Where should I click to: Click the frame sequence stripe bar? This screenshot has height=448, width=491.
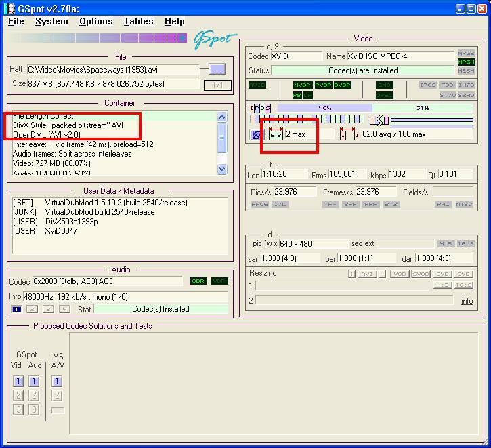click(306, 119)
